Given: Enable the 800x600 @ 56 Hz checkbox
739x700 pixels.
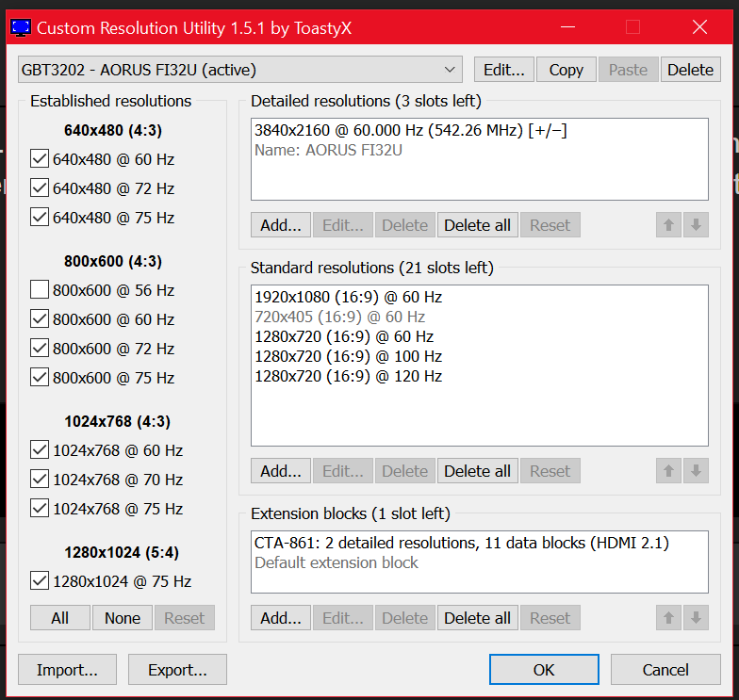Looking at the screenshot, I should coord(40,290).
